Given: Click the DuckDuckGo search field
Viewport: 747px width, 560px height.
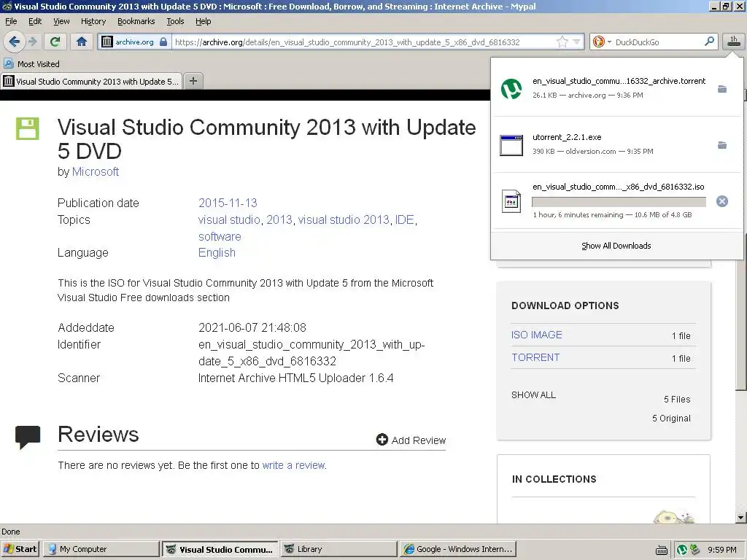Looking at the screenshot, I should coord(657,42).
